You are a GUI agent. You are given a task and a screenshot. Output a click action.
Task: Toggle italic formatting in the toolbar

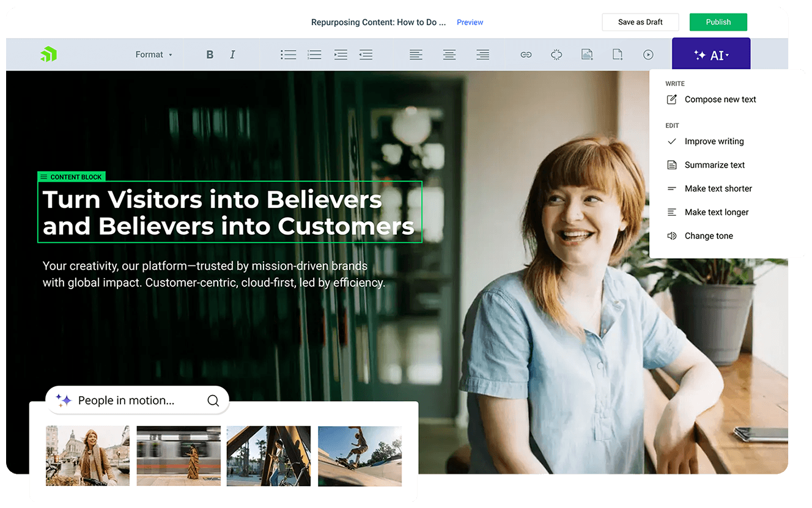232,55
